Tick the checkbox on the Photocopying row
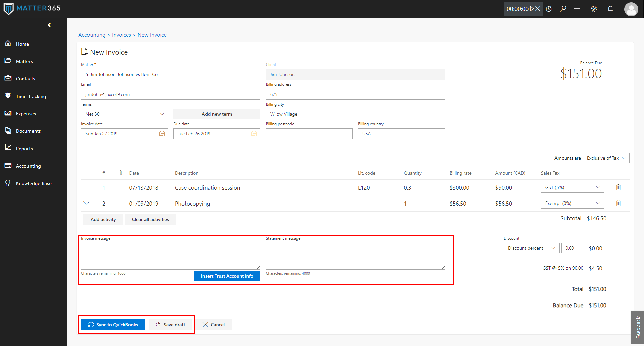This screenshot has height=346, width=644. (121, 204)
